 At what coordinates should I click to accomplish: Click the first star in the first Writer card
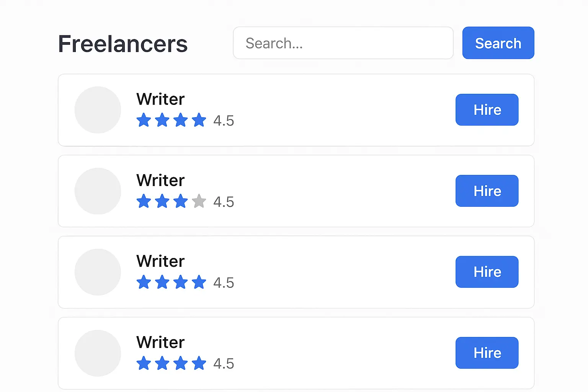[x=144, y=120]
